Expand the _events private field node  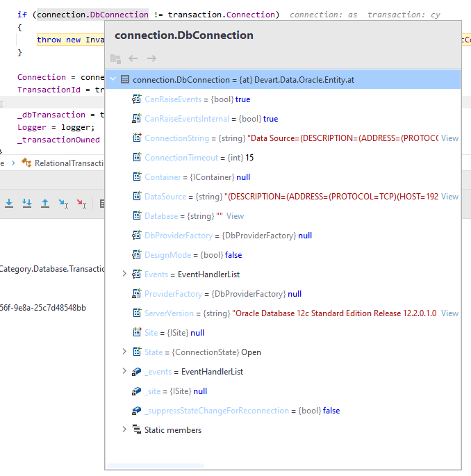(125, 372)
